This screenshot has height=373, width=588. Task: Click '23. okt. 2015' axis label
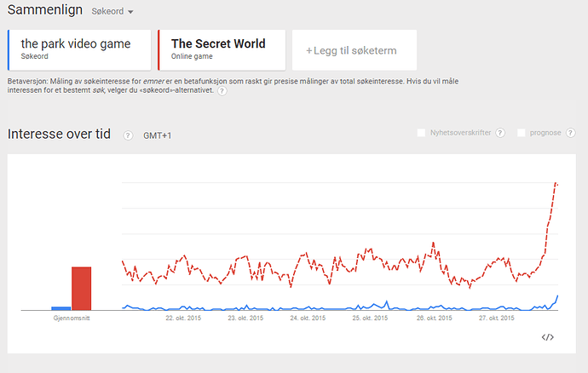click(x=245, y=318)
